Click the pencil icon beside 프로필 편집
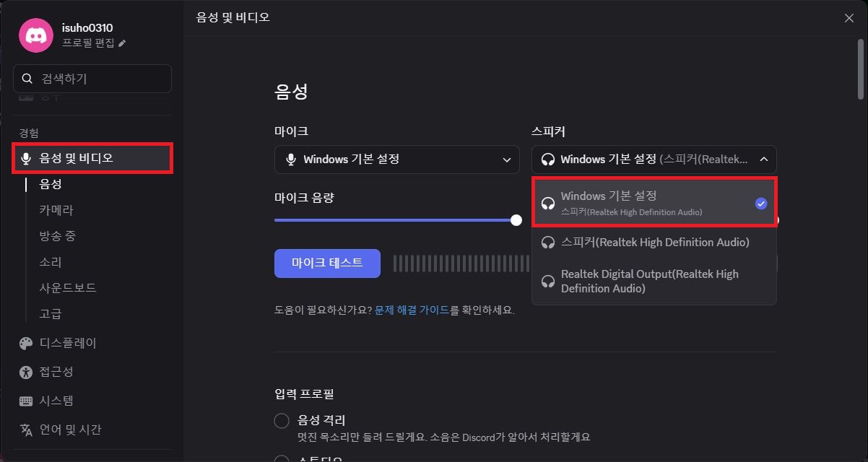 (122, 43)
